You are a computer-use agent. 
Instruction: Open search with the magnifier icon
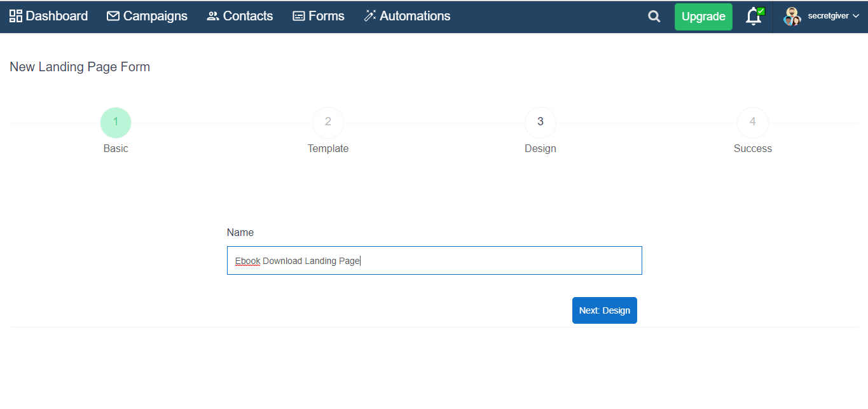[x=654, y=17]
